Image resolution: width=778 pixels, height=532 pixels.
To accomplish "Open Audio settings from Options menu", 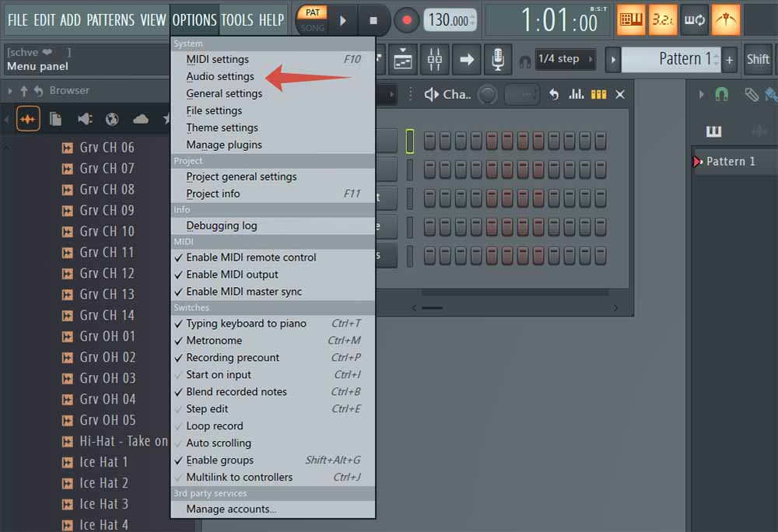I will tap(220, 76).
